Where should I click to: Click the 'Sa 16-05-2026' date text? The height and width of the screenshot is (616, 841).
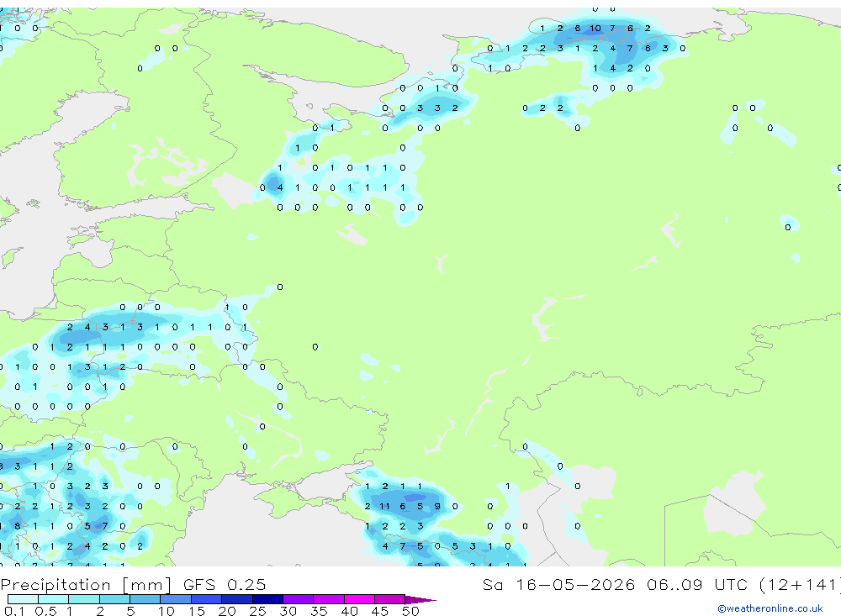tap(558, 584)
